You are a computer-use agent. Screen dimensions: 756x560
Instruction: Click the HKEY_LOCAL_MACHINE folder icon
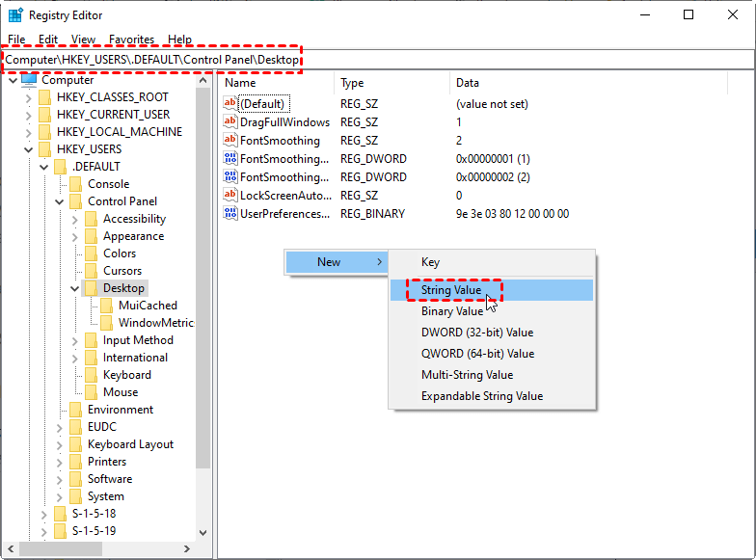pos(44,132)
